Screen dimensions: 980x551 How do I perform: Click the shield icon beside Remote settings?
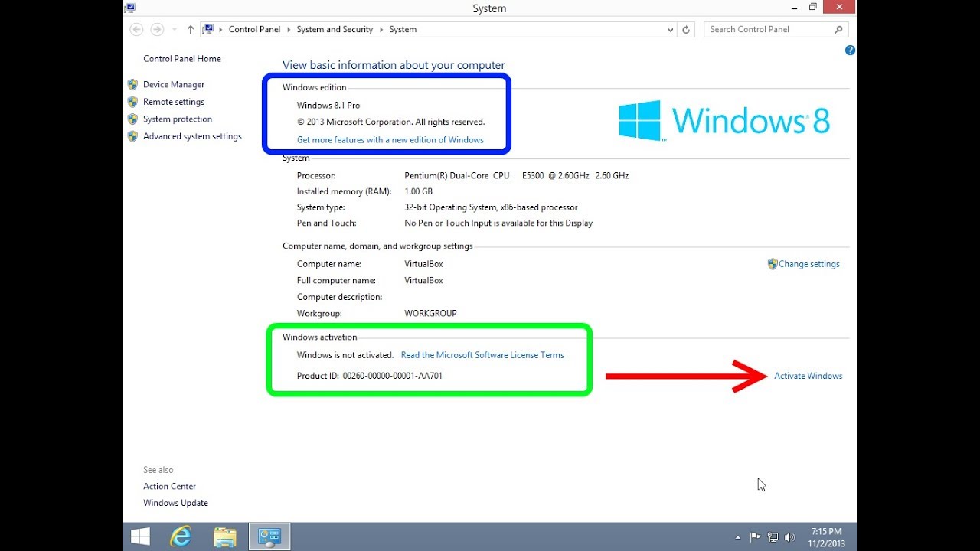coord(132,102)
